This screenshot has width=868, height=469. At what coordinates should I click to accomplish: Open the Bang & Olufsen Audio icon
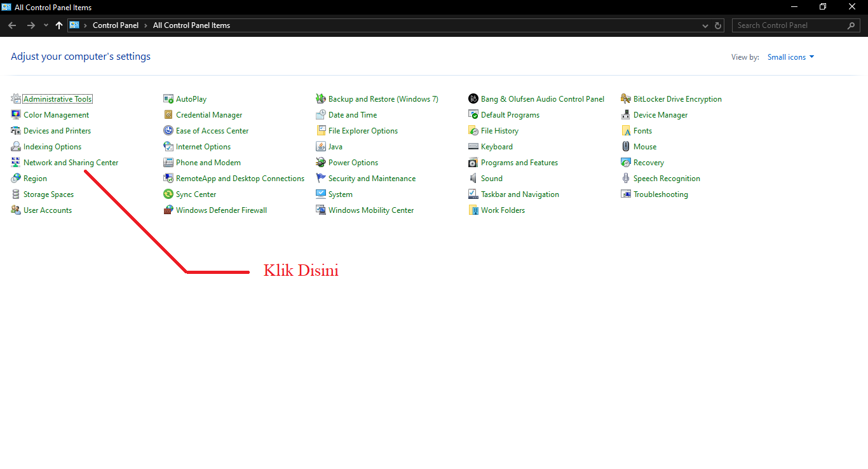pyautogui.click(x=473, y=99)
